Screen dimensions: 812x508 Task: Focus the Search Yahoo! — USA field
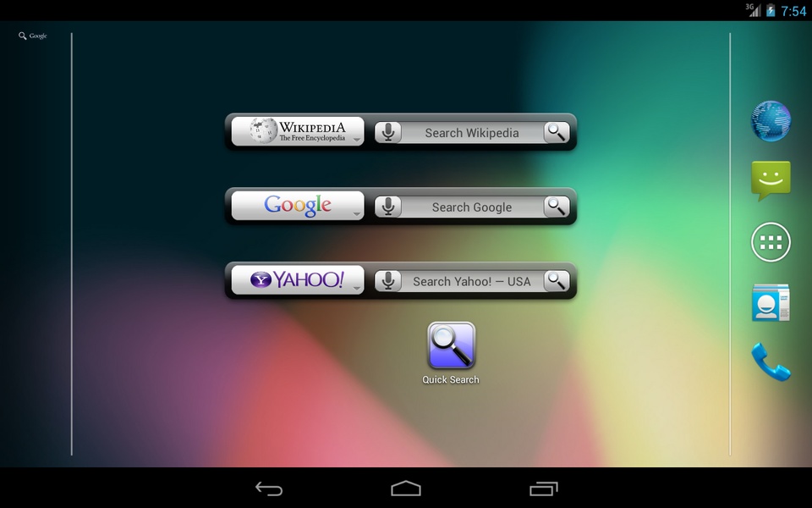(x=472, y=281)
